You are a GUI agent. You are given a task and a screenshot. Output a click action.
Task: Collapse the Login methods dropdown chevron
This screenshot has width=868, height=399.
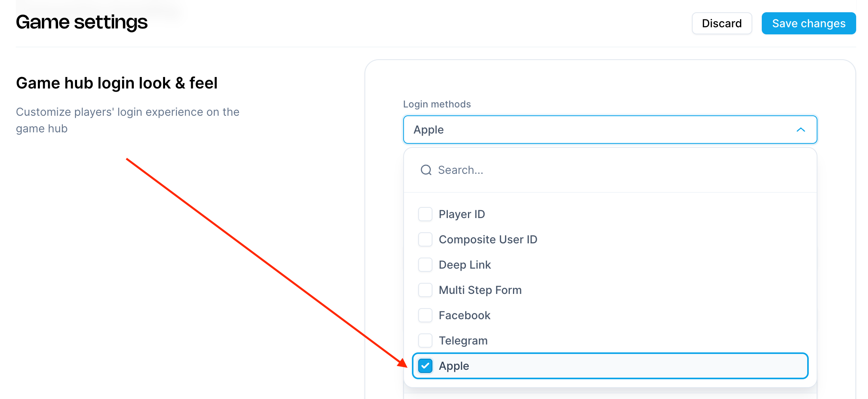click(x=801, y=130)
